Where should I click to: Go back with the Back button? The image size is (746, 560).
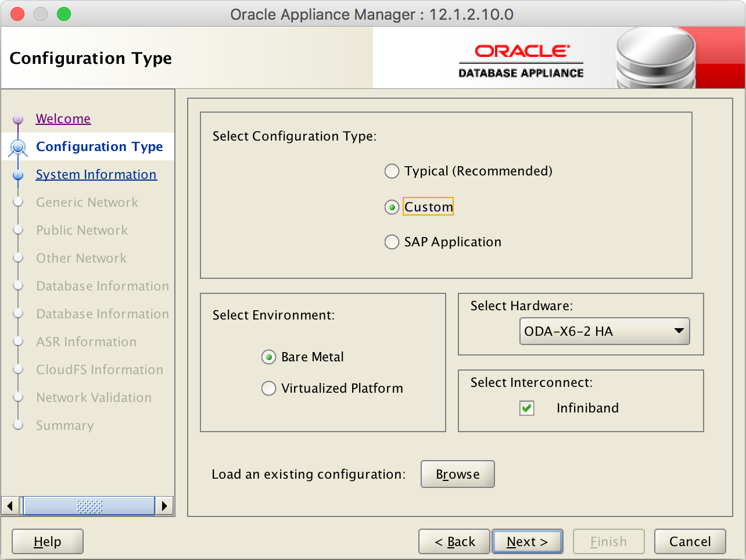pyautogui.click(x=455, y=541)
